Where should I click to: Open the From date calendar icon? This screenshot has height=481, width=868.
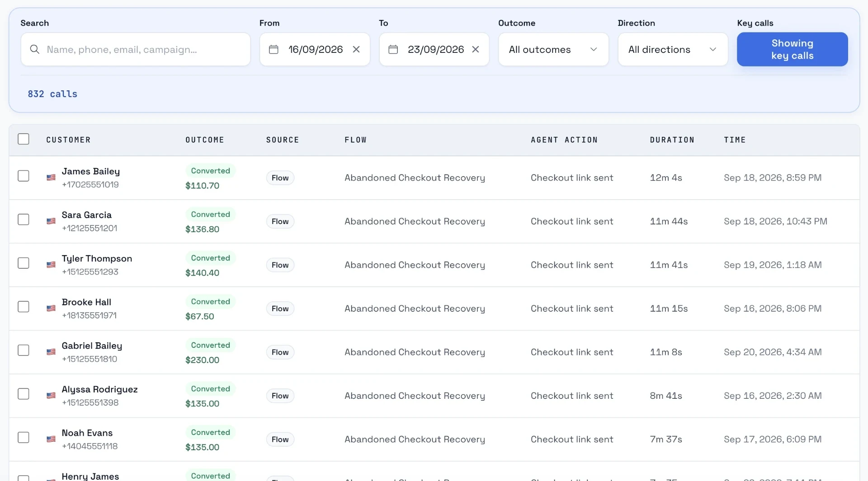click(274, 49)
